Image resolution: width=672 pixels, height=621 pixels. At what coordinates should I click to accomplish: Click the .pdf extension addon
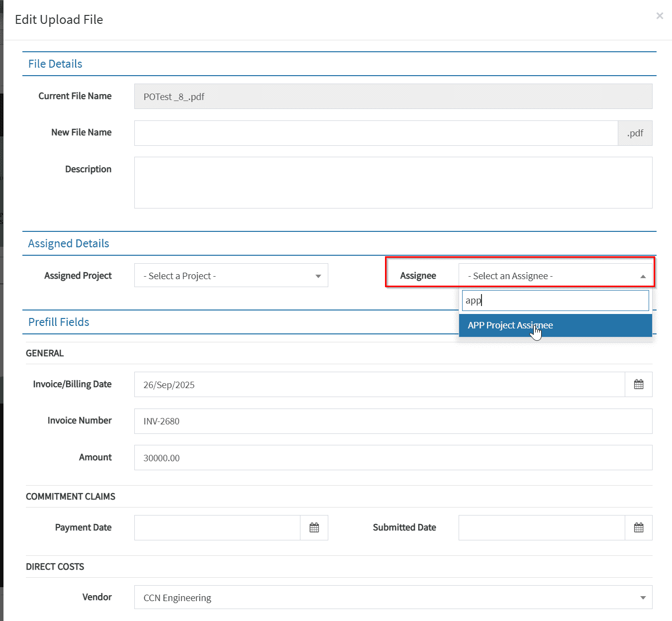[x=635, y=133]
